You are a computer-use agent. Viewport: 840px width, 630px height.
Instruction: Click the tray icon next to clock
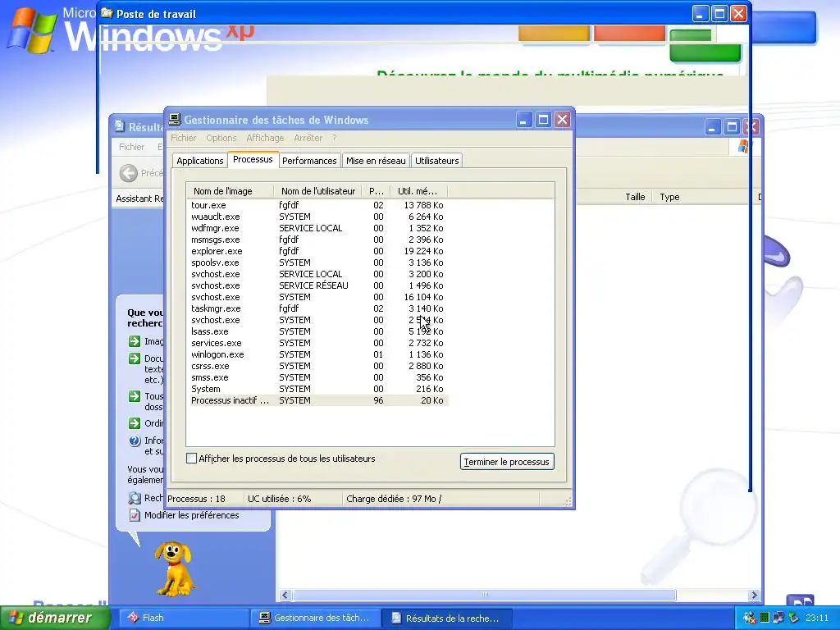click(x=793, y=618)
